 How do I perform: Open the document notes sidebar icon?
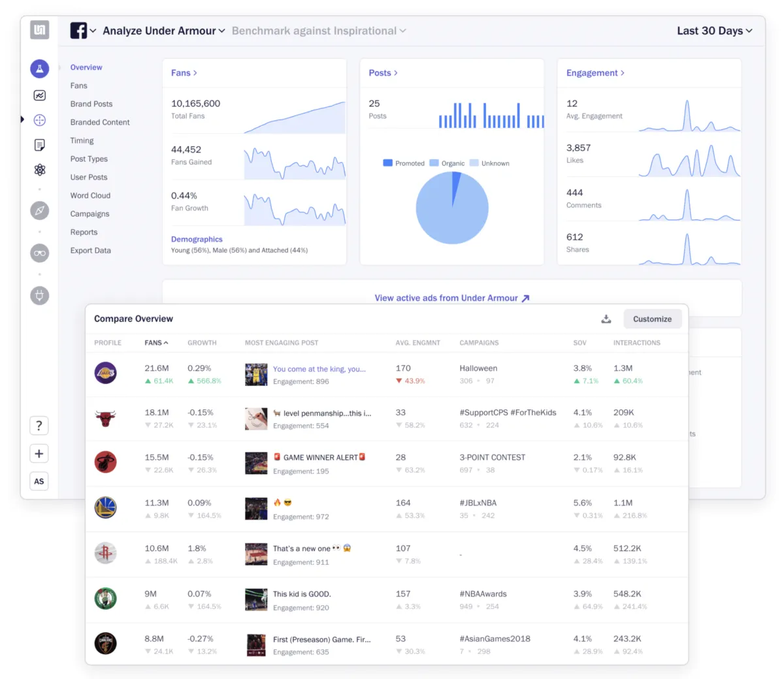[x=39, y=145]
